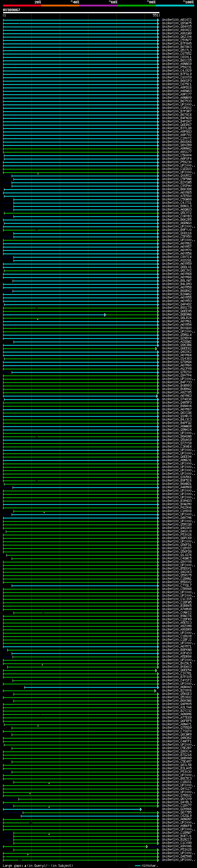Viewport: 197px width, 868px height.
Task: Click yellow triangle in the Large gaps legend
Action: coord(25,866)
